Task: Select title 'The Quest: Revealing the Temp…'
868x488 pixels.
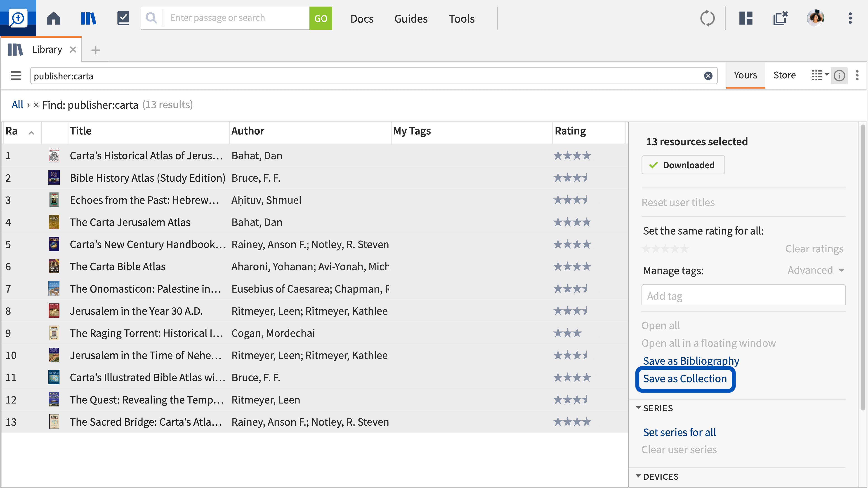Action: 147,400
